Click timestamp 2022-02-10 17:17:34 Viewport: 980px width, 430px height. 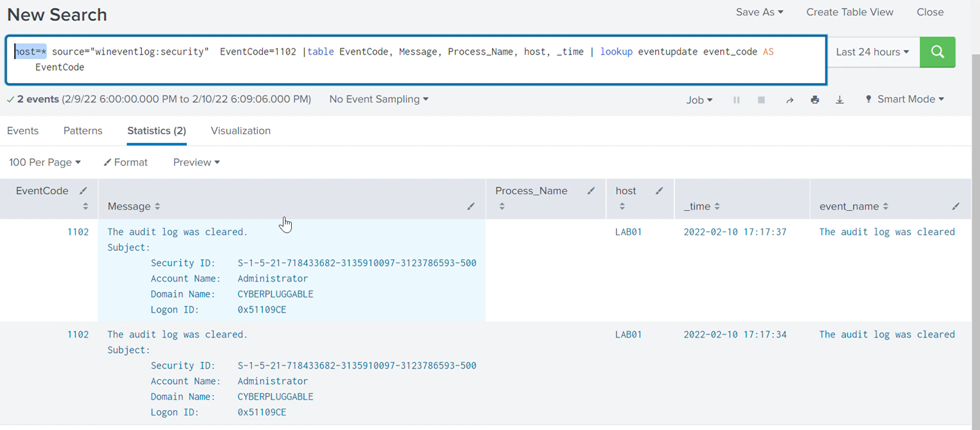(x=735, y=335)
